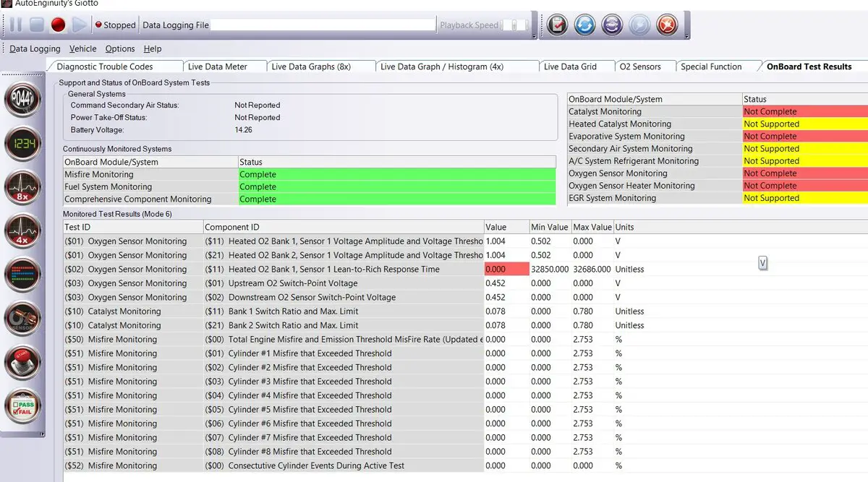Click the Units column header
Viewport: 868px width, 482px height.
(x=741, y=227)
